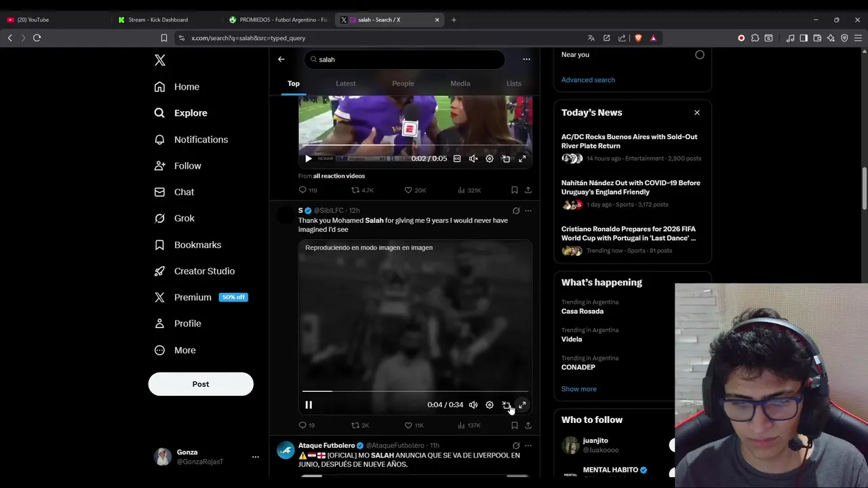Reload the page in browser toolbar
Screen dimensions: 868x488
[37, 38]
